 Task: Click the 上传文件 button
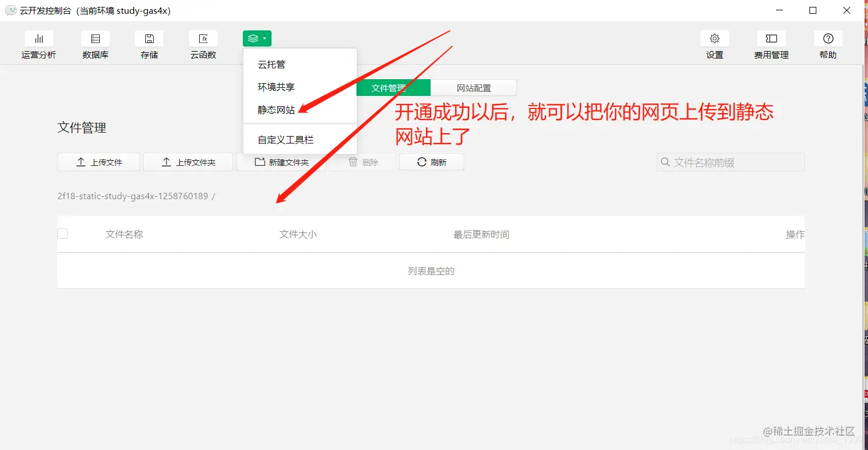pyautogui.click(x=99, y=162)
